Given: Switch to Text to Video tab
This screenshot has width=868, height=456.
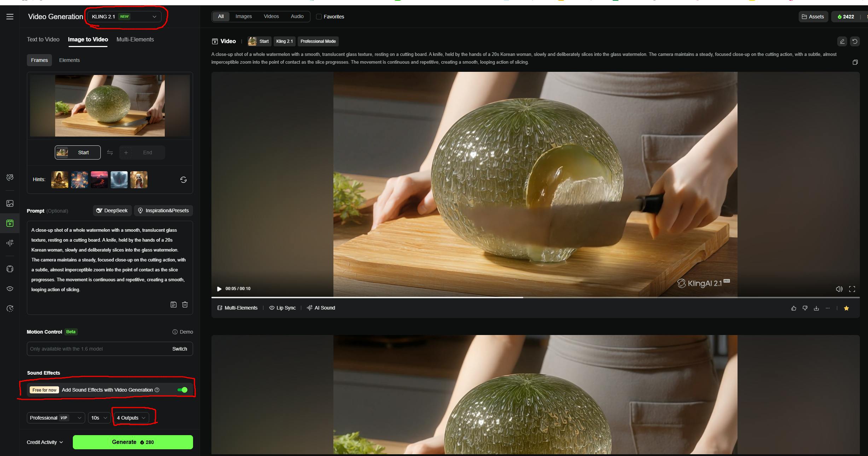Looking at the screenshot, I should (43, 39).
